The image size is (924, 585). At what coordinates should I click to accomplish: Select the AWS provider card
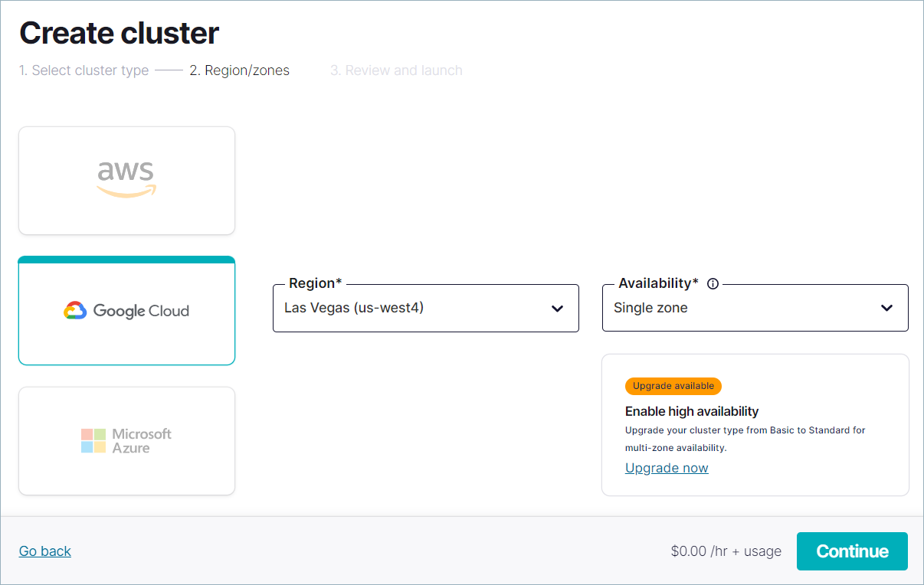tap(126, 180)
